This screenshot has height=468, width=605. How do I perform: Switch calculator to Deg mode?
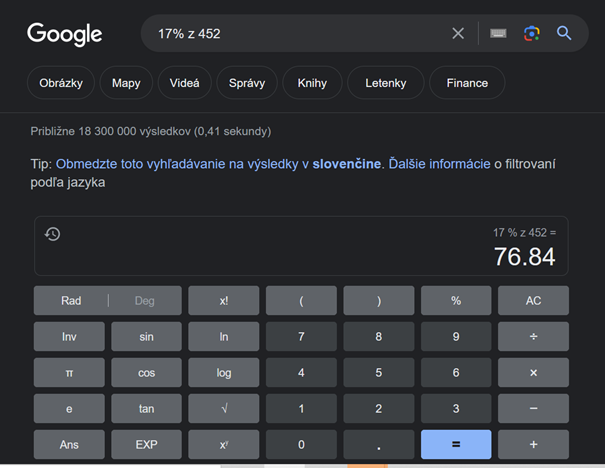(145, 301)
